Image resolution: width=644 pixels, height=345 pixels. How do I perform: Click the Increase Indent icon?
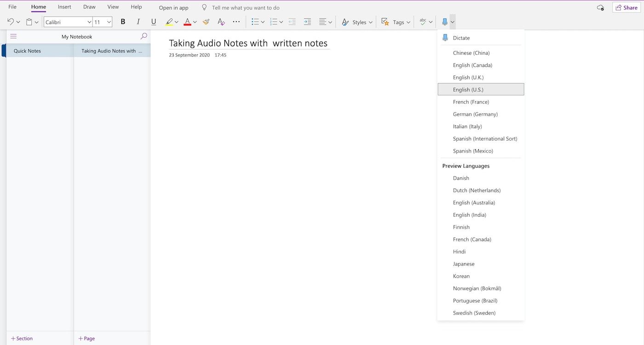click(x=307, y=22)
